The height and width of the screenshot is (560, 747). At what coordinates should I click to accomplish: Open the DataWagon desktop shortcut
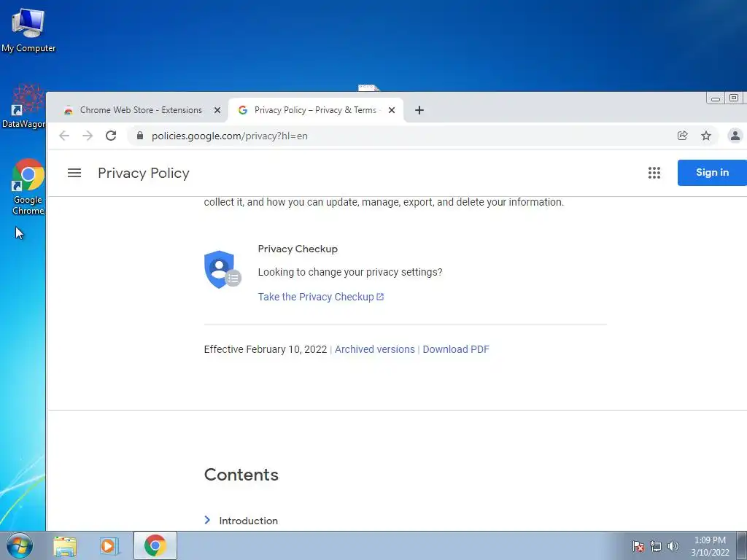24,106
